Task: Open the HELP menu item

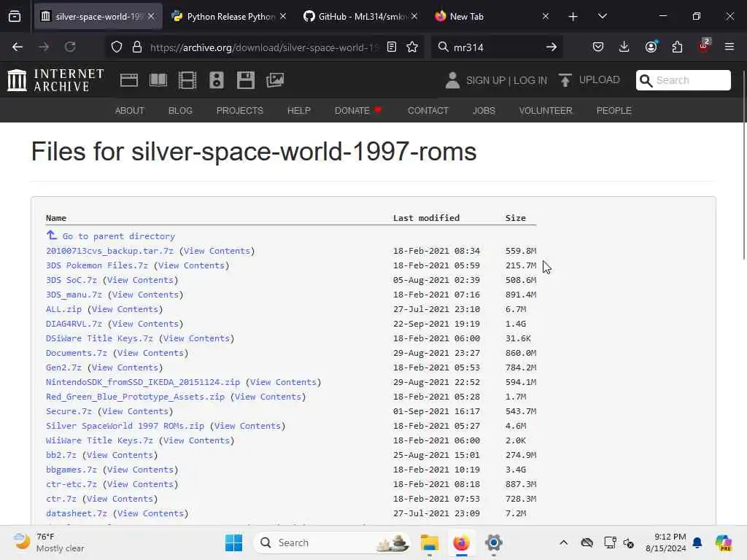Action: click(298, 111)
